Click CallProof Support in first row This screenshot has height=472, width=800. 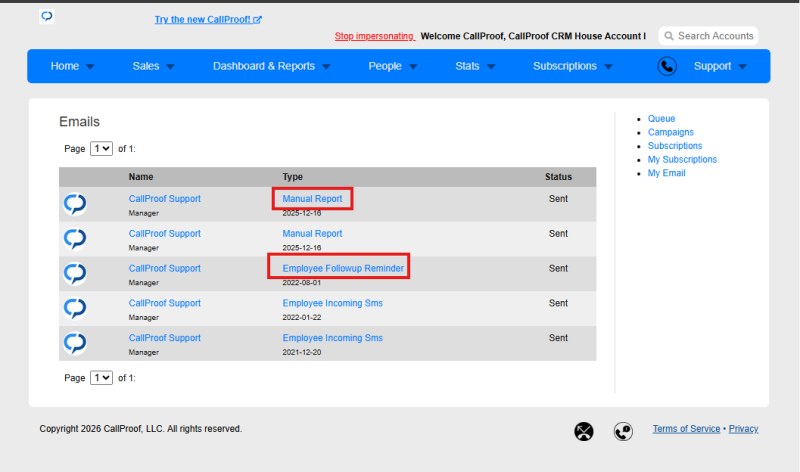pyautogui.click(x=164, y=199)
